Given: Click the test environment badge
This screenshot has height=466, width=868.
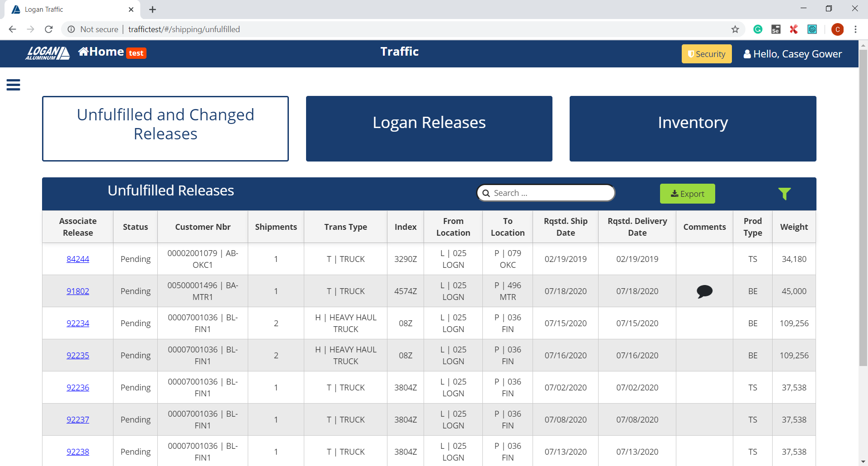Looking at the screenshot, I should 136,53.
